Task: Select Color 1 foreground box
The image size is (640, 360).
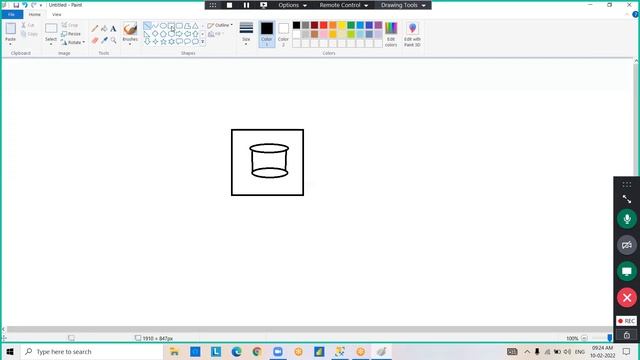Action: 267,34
